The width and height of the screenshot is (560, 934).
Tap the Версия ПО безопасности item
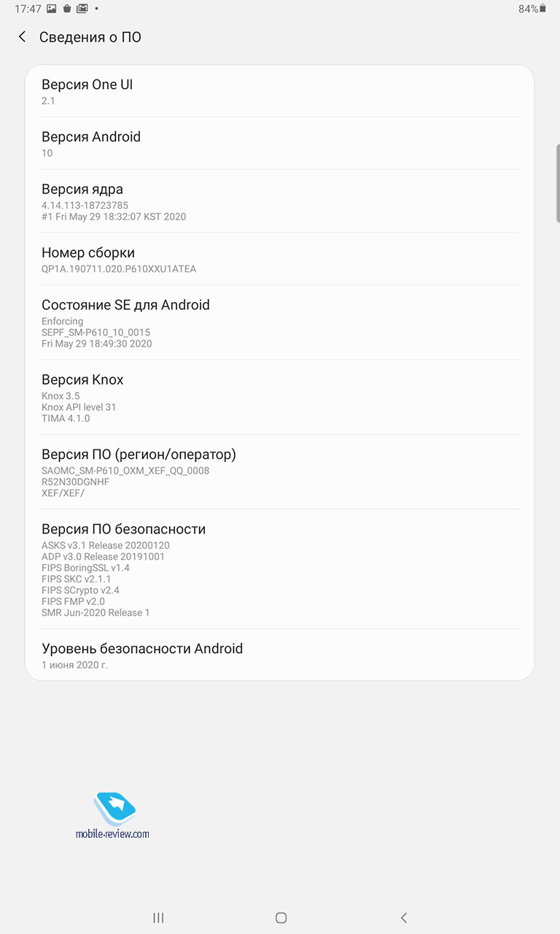pyautogui.click(x=280, y=569)
